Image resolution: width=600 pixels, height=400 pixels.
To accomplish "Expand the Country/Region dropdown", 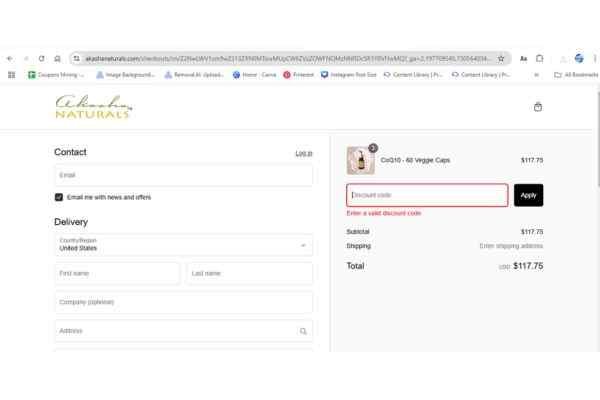I will pyautogui.click(x=183, y=244).
